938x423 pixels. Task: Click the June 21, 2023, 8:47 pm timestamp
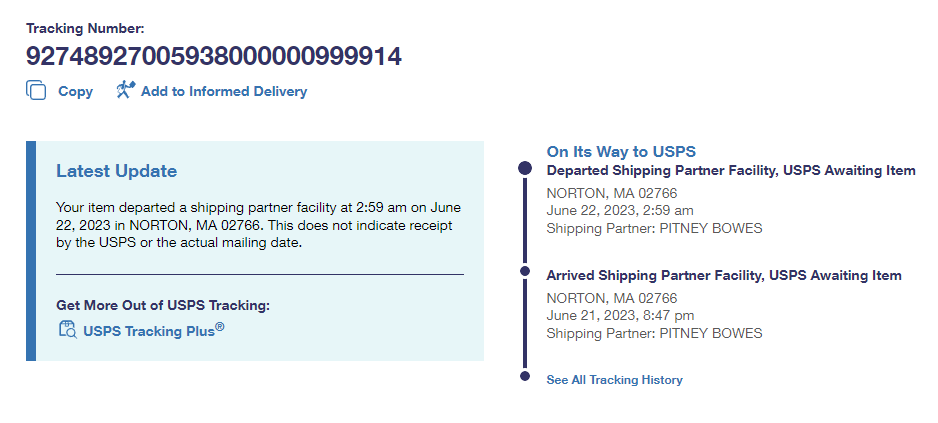[620, 315]
